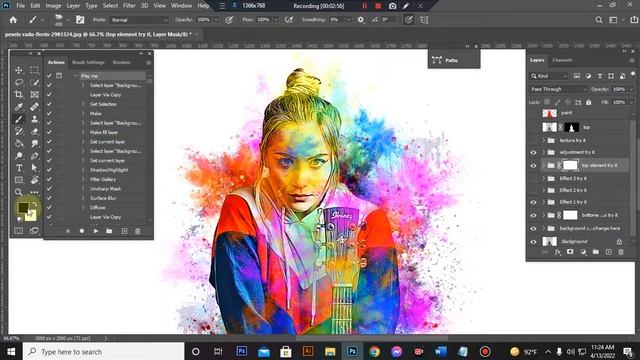Expand the Unsharp Mask action step

click(83, 189)
